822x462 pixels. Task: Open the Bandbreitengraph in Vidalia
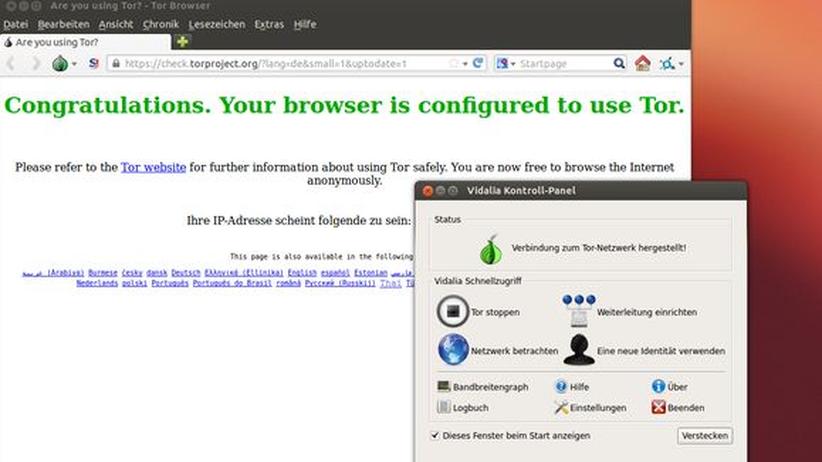click(x=483, y=386)
